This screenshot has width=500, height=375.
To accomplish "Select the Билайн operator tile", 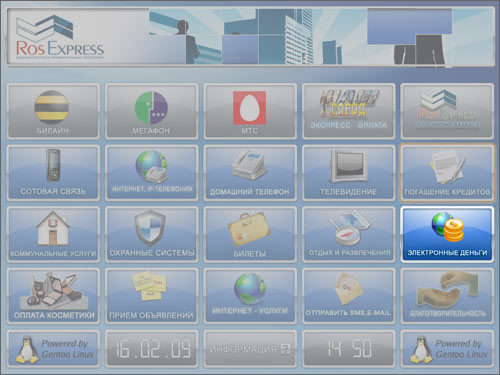I will click(x=53, y=111).
